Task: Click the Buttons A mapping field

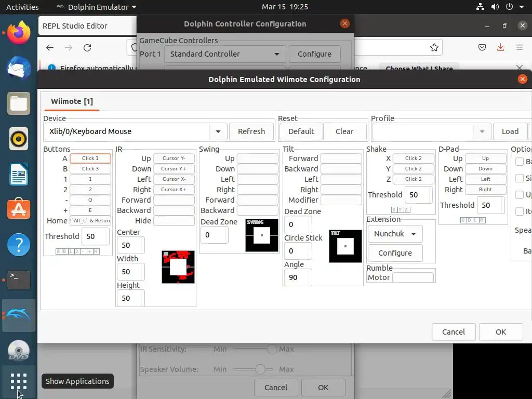Action: coord(90,158)
